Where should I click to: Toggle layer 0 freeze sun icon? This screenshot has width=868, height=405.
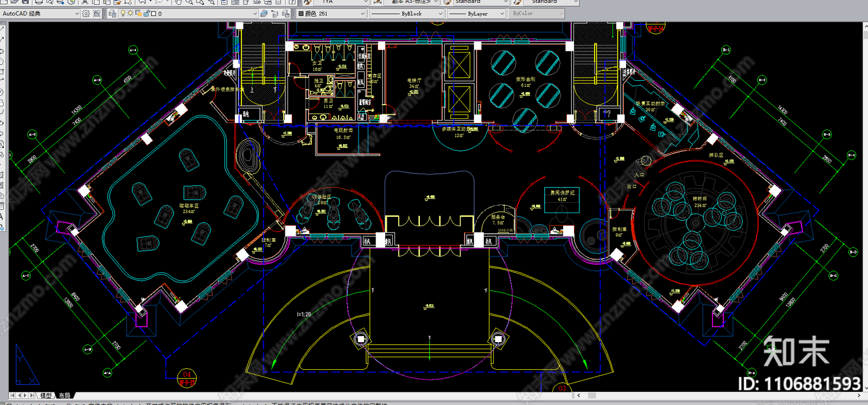[130, 14]
